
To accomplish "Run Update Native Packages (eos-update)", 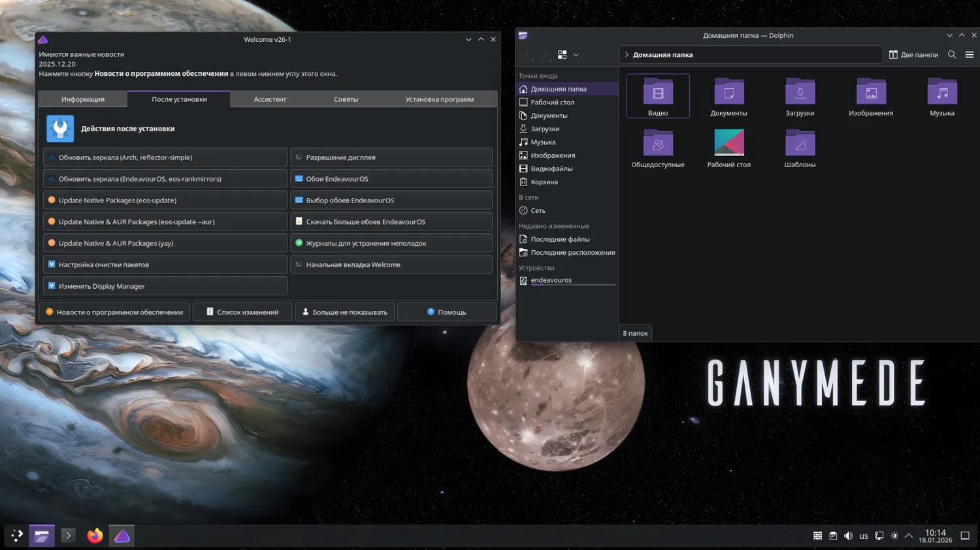I will coord(165,201).
